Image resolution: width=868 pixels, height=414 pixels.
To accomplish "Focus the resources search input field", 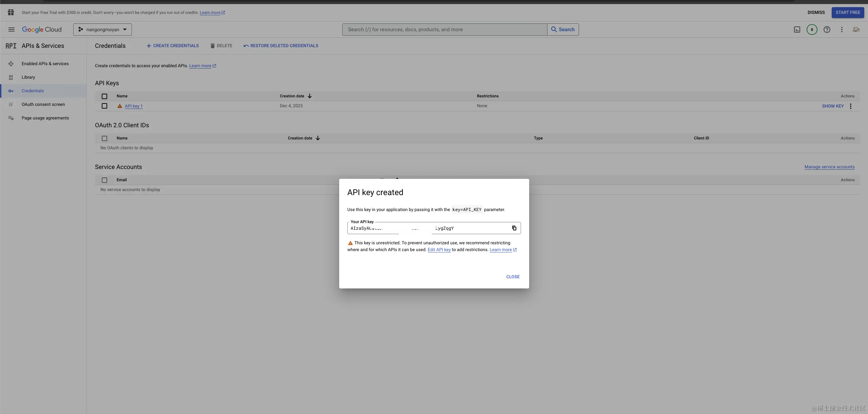I will pos(444,30).
